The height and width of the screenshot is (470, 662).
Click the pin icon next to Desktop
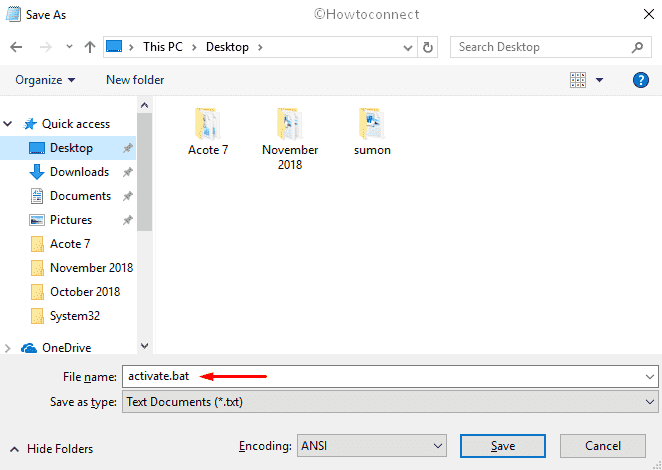coord(128,148)
